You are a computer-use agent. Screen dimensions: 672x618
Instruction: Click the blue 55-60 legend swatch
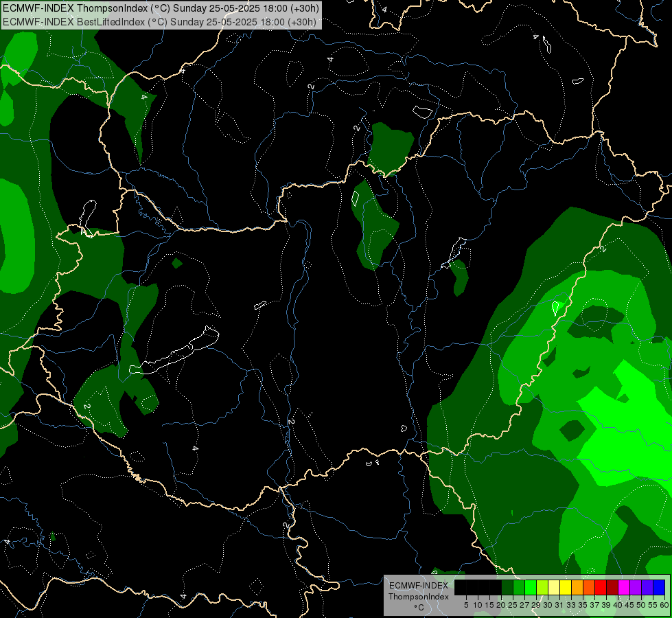tap(659, 587)
